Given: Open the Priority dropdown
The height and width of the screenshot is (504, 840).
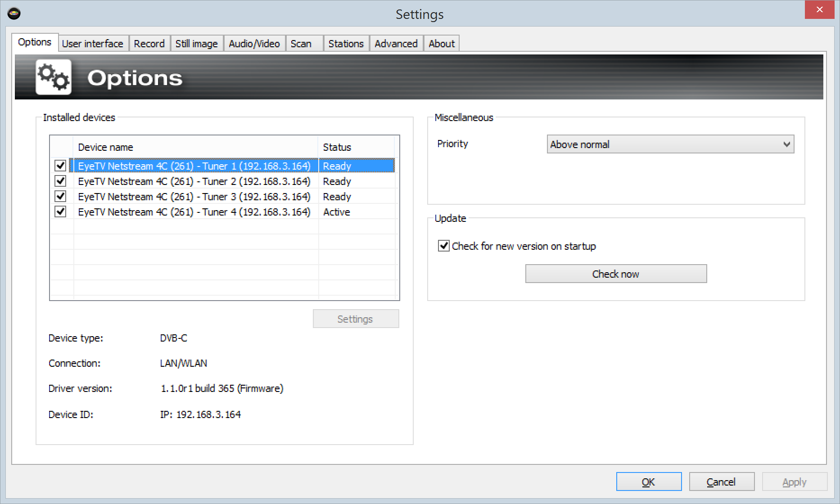Looking at the screenshot, I should 786,144.
